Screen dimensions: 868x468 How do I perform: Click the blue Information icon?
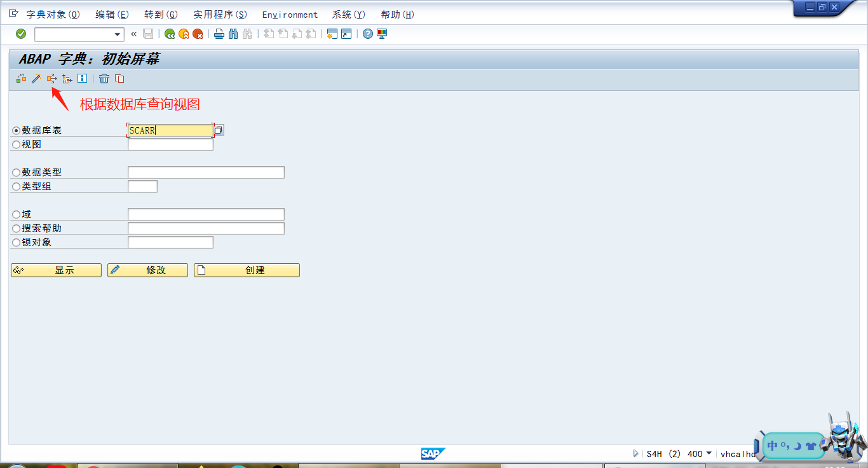pyautogui.click(x=82, y=79)
